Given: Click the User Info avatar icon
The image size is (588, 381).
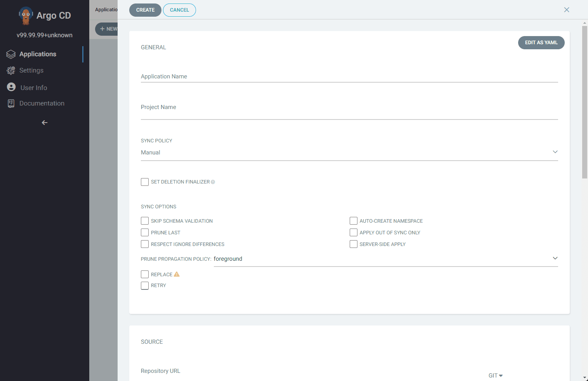Looking at the screenshot, I should tap(11, 87).
